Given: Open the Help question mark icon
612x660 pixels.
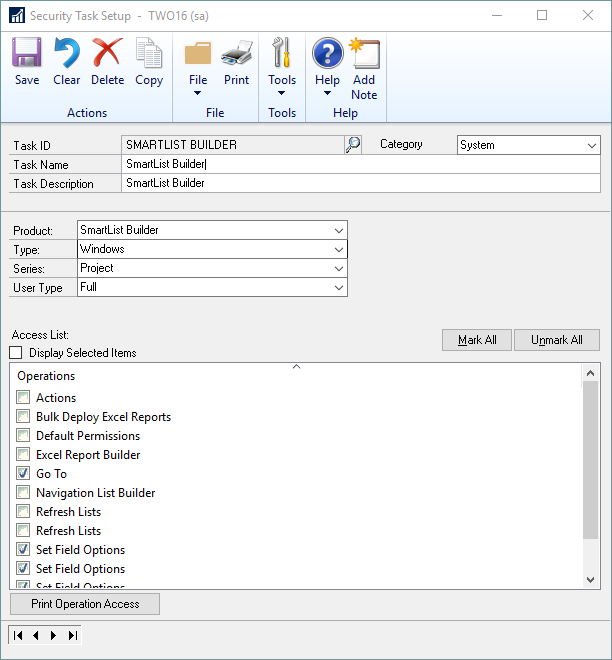Looking at the screenshot, I should point(327,53).
